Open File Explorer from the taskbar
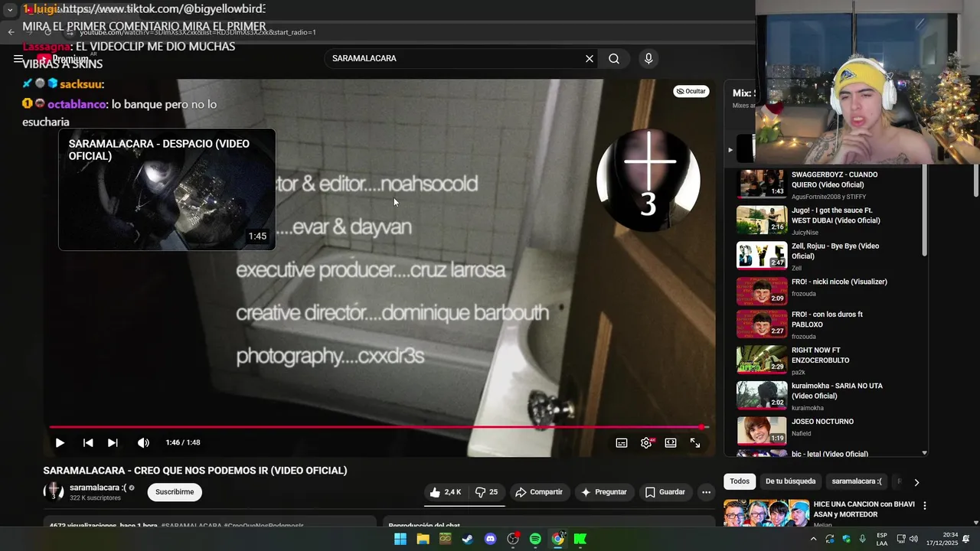Screen dimensions: 980x551 pos(423,539)
